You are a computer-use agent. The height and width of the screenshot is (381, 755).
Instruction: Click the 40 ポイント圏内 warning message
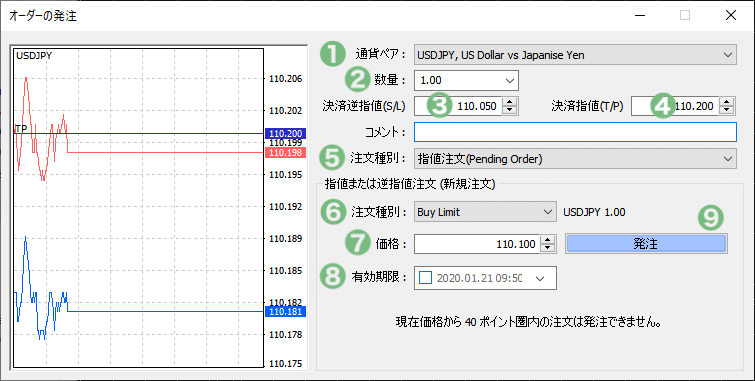pos(528,322)
